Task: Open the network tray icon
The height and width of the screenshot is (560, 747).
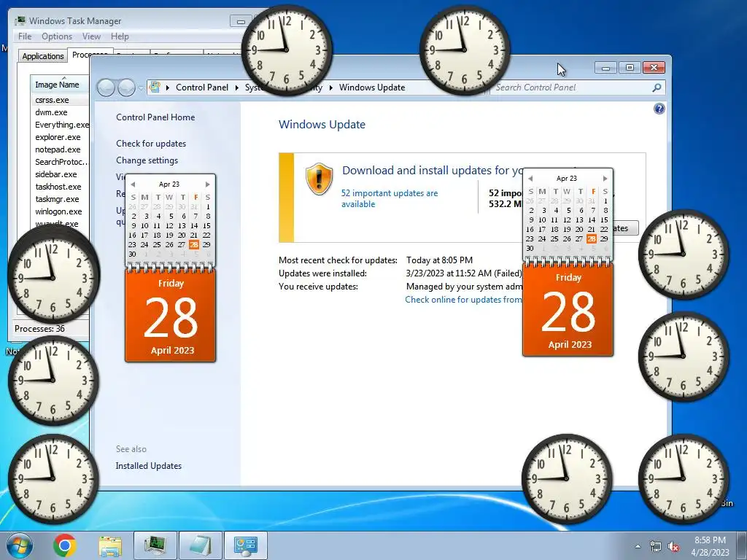Action: pyautogui.click(x=656, y=547)
